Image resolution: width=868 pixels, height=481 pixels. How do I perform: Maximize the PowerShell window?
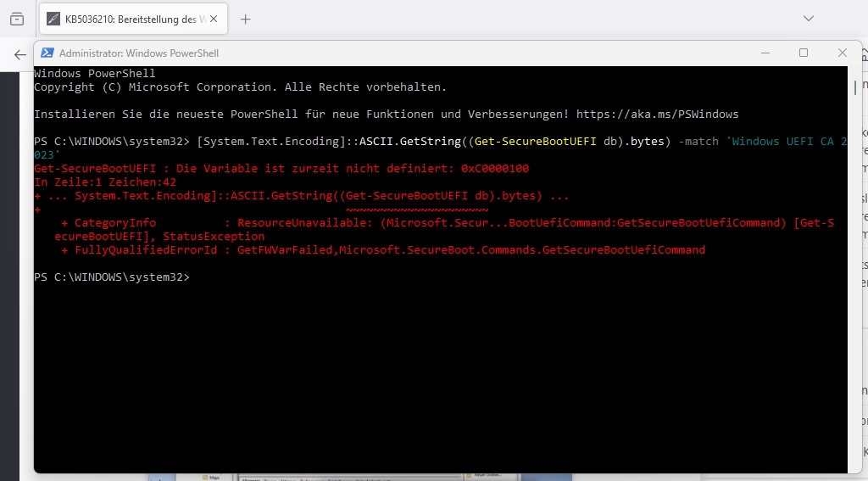pyautogui.click(x=804, y=53)
